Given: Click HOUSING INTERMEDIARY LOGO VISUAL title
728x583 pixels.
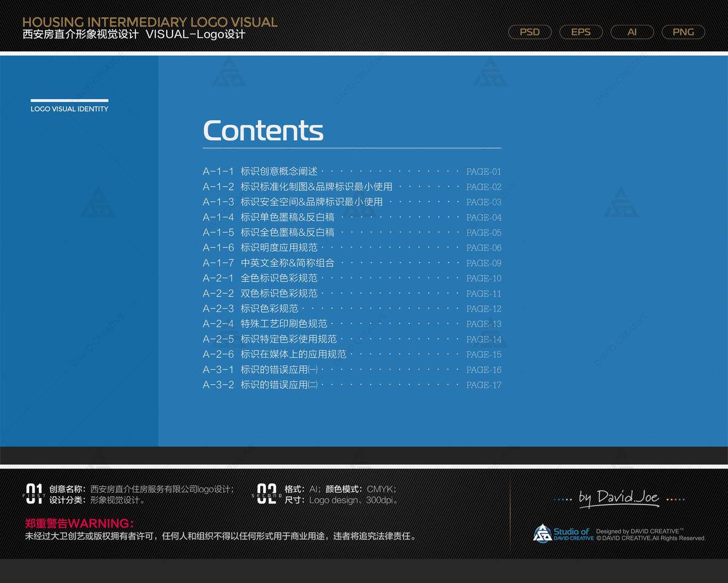Looking at the screenshot, I should [x=150, y=22].
